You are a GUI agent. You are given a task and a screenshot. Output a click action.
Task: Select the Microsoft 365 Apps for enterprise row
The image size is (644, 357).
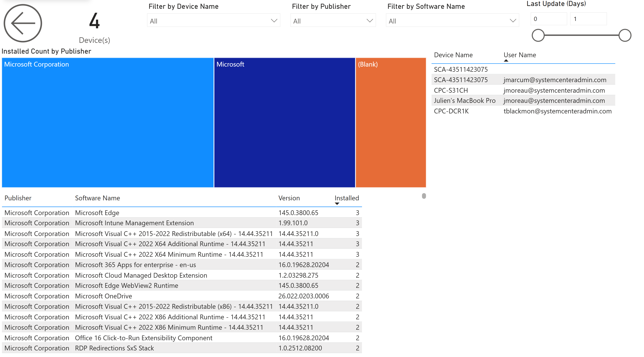[182, 265]
